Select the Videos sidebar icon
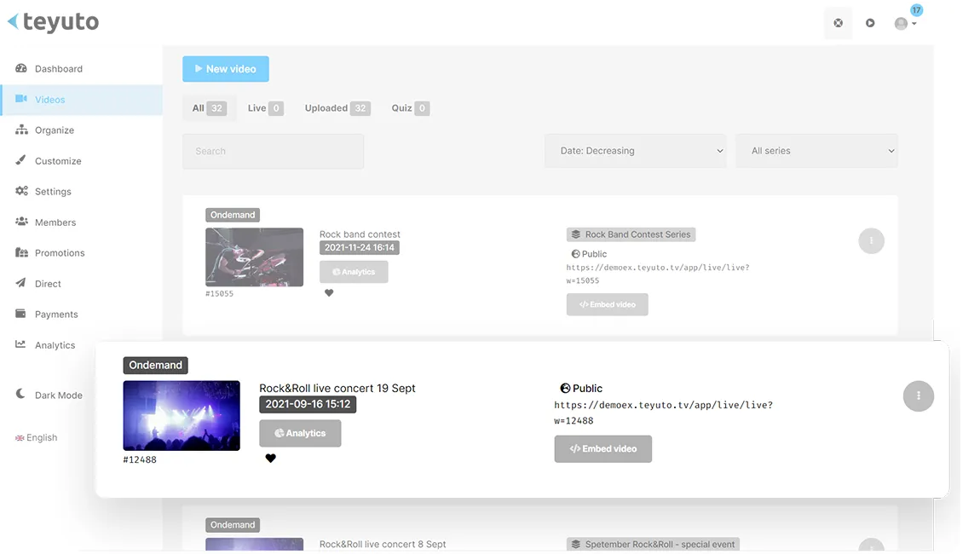The image size is (980, 560). [x=21, y=99]
